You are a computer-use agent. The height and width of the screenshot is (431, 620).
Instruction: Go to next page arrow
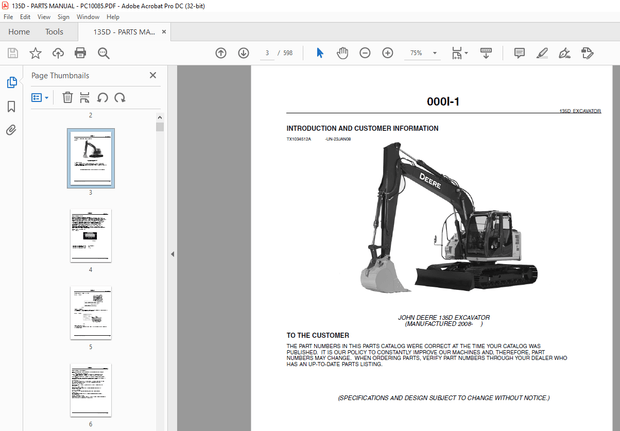pyautogui.click(x=244, y=53)
